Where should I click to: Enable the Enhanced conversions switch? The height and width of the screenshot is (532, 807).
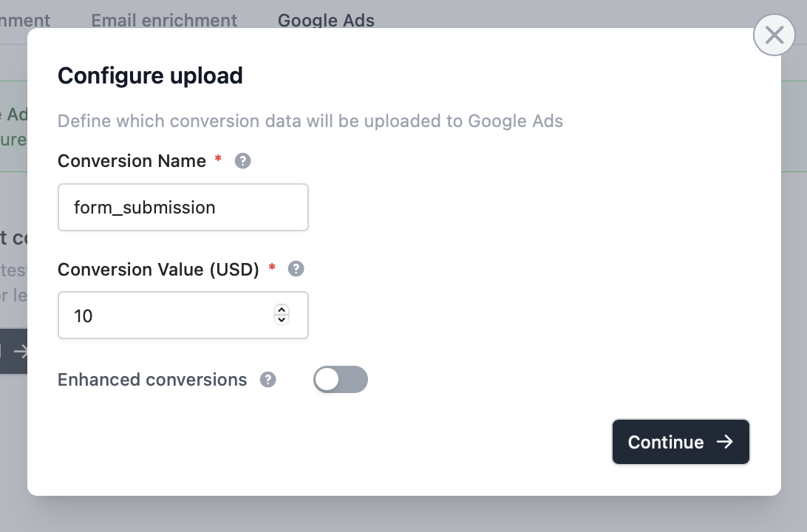coord(341,380)
